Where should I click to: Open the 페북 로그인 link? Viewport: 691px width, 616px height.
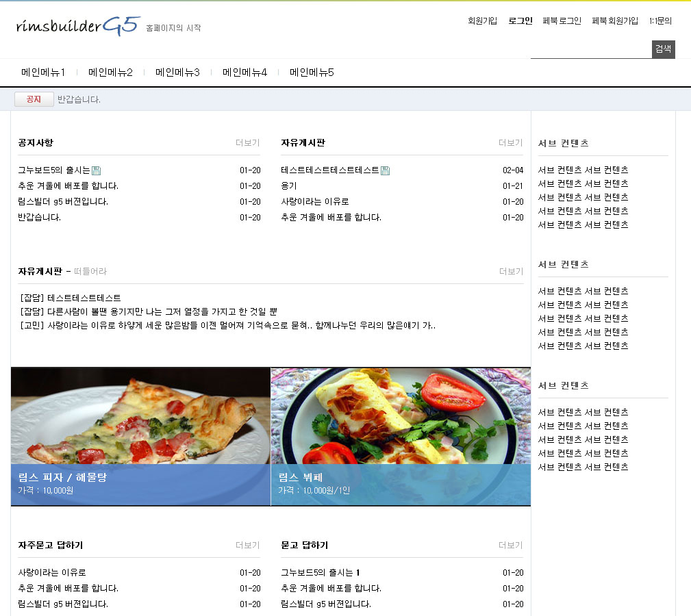pyautogui.click(x=562, y=21)
